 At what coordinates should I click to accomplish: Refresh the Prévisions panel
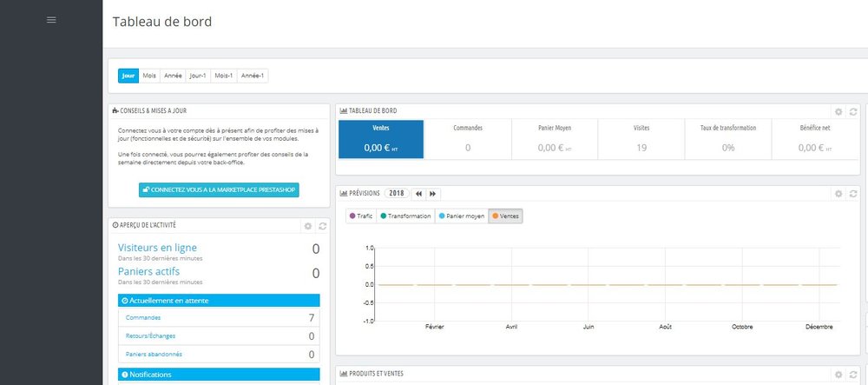(853, 194)
